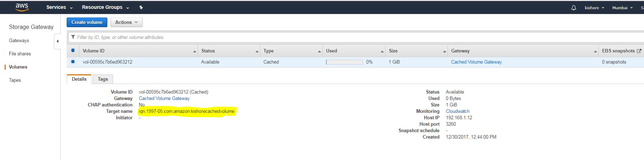Click the Create volume button
644x160 pixels.
(x=87, y=22)
